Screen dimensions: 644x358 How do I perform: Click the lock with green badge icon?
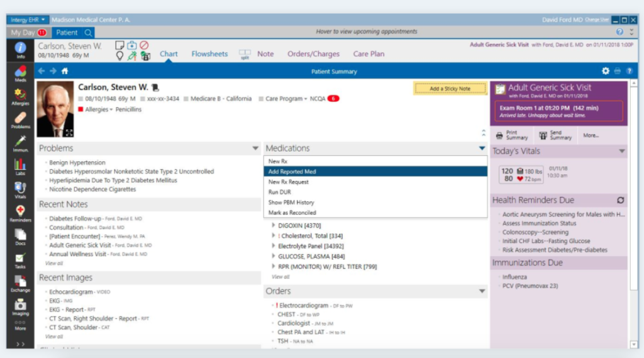(145, 56)
